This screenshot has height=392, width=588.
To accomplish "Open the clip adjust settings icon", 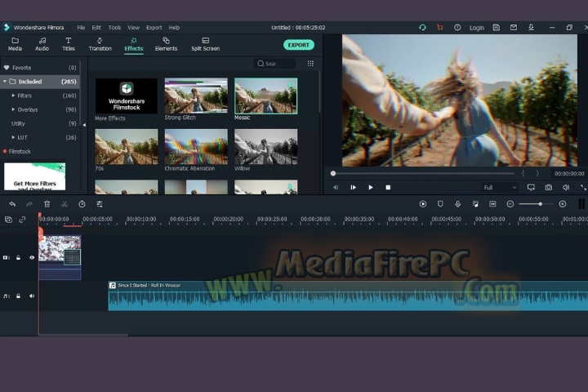I will (x=100, y=204).
